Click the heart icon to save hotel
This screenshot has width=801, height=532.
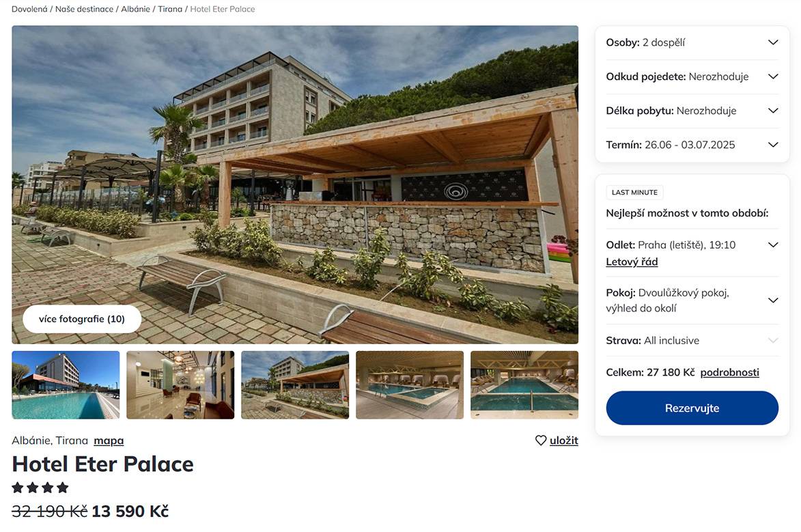(541, 440)
